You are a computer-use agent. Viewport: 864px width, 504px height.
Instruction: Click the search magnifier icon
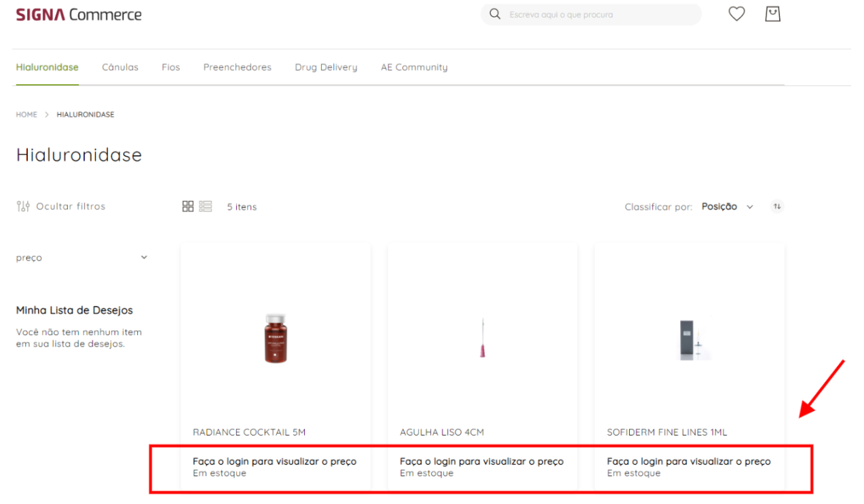(x=495, y=14)
